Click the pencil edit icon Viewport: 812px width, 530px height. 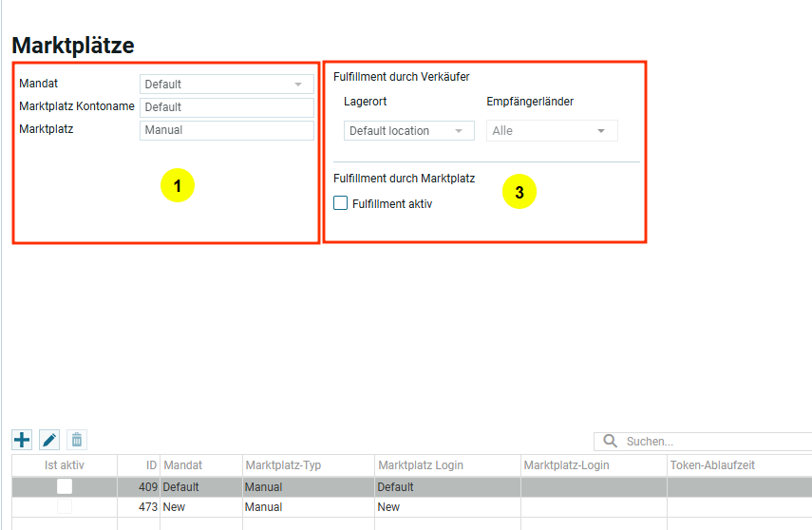point(49,440)
